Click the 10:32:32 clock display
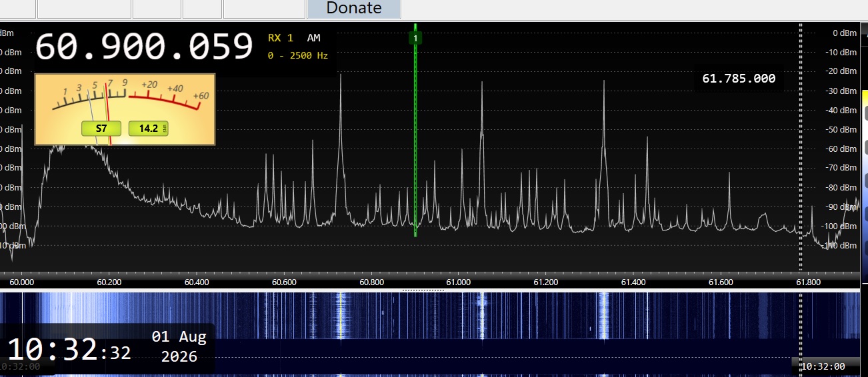 point(69,350)
